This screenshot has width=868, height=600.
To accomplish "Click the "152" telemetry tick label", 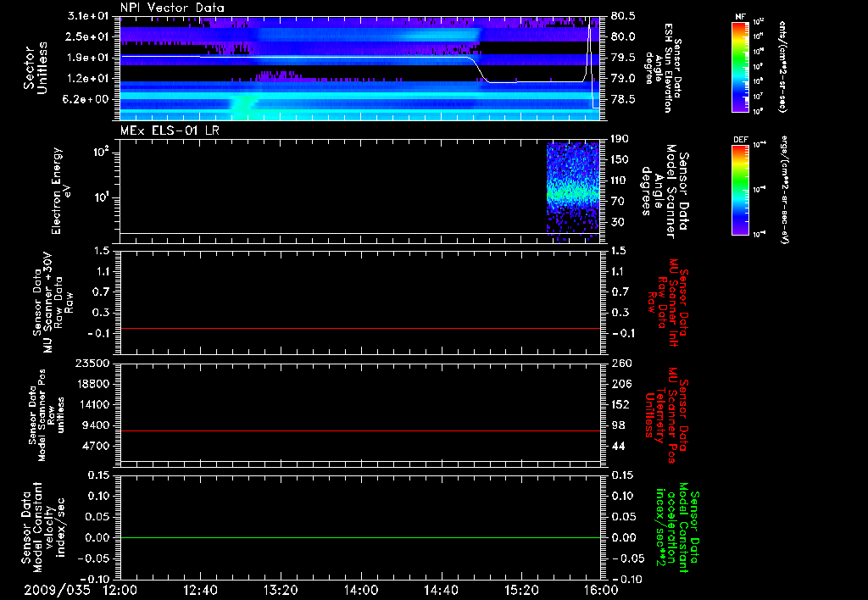I will tap(620, 404).
